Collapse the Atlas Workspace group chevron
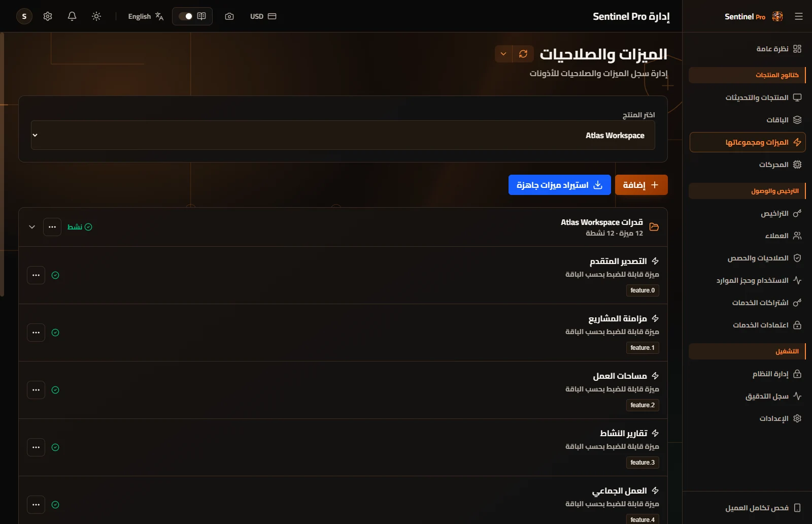 pos(32,227)
